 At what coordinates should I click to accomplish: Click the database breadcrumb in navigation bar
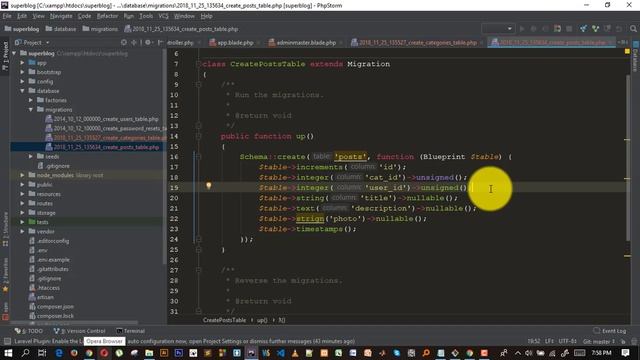click(x=61, y=29)
